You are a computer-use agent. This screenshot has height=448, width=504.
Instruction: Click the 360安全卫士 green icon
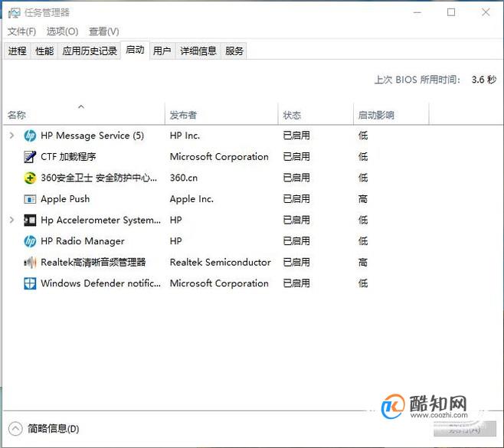point(30,178)
